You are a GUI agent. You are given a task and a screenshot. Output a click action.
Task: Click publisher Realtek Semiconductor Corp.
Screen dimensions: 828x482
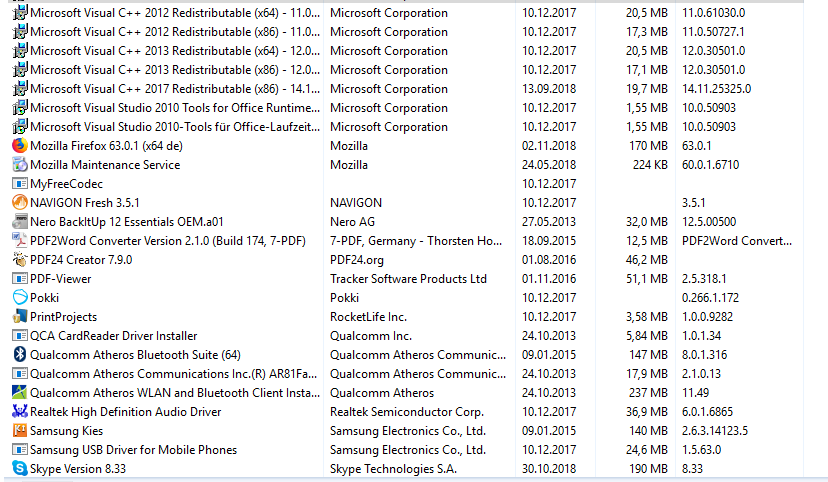(407, 412)
